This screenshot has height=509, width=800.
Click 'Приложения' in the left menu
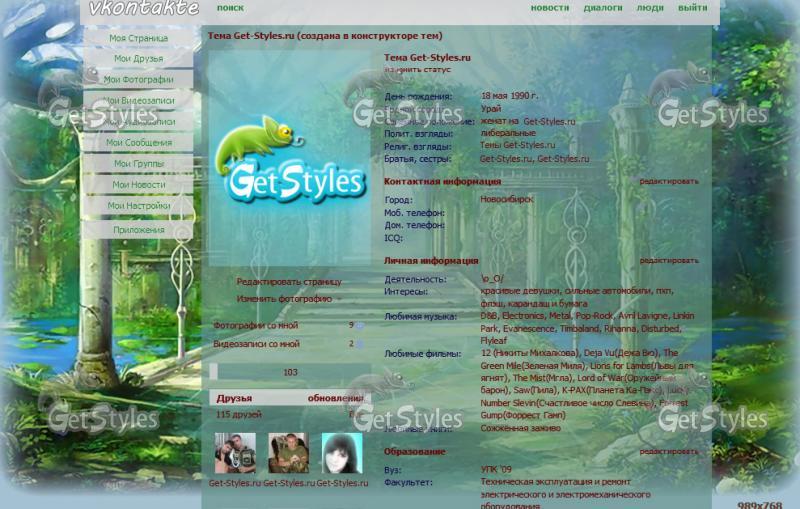[138, 230]
